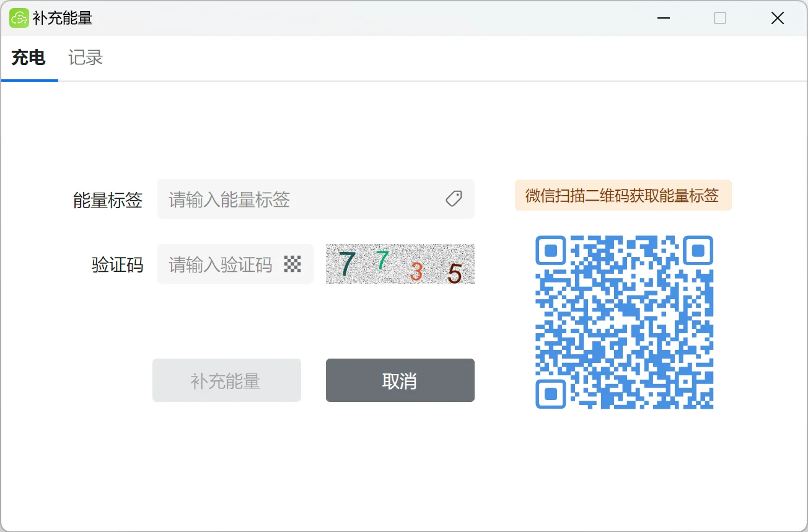The height and width of the screenshot is (532, 808).
Task: Focus the 请输入验证码 input field
Action: click(235, 264)
